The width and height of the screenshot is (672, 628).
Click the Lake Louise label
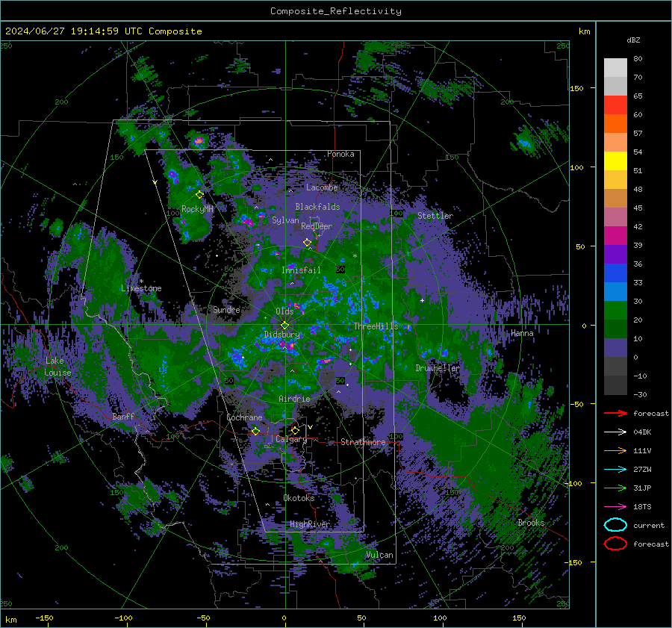(58, 367)
